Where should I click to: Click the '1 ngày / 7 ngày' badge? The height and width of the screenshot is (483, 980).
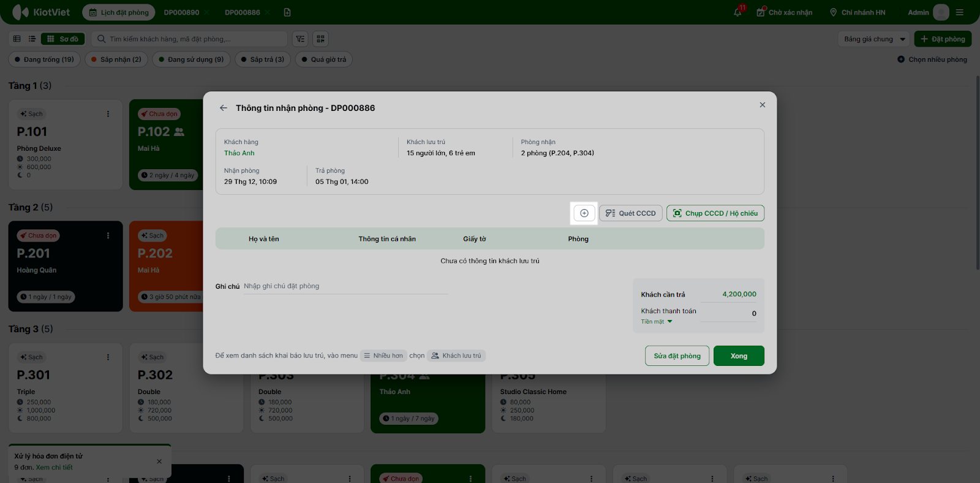(409, 419)
